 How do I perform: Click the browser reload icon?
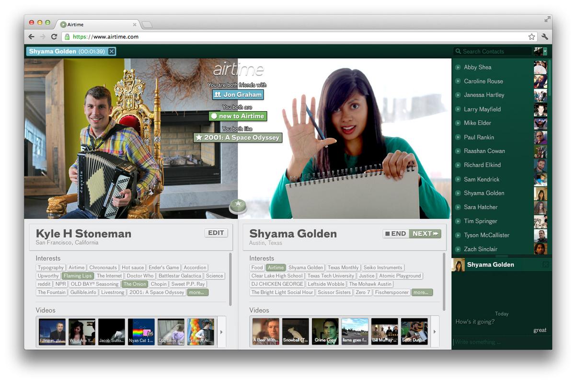click(54, 36)
